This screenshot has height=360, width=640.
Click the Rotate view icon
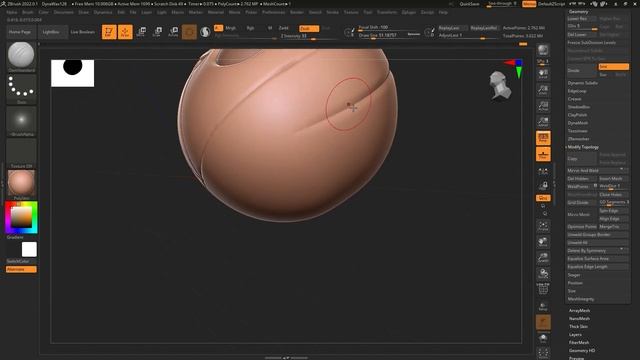click(x=543, y=273)
